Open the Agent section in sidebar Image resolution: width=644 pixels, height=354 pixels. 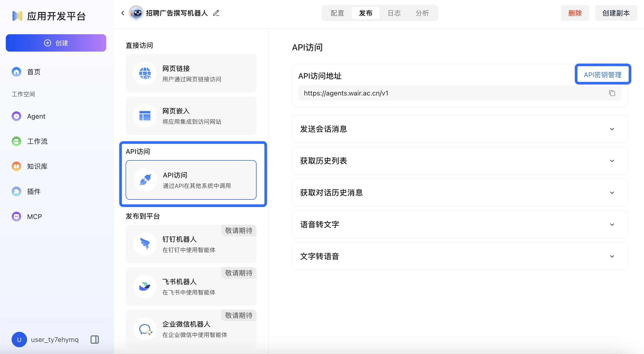36,116
